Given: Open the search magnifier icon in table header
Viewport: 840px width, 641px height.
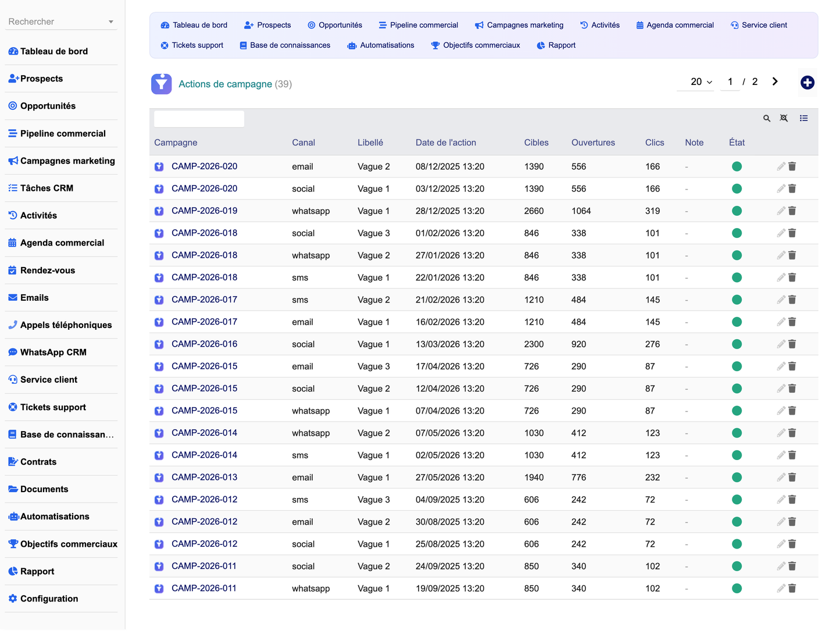Looking at the screenshot, I should (767, 119).
